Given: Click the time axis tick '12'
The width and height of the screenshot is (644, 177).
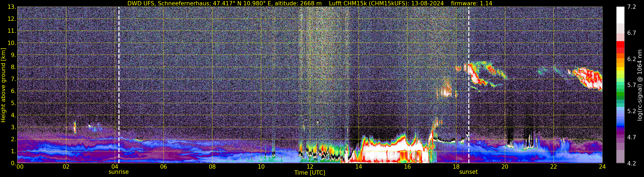Looking at the screenshot, I should tap(310, 167).
